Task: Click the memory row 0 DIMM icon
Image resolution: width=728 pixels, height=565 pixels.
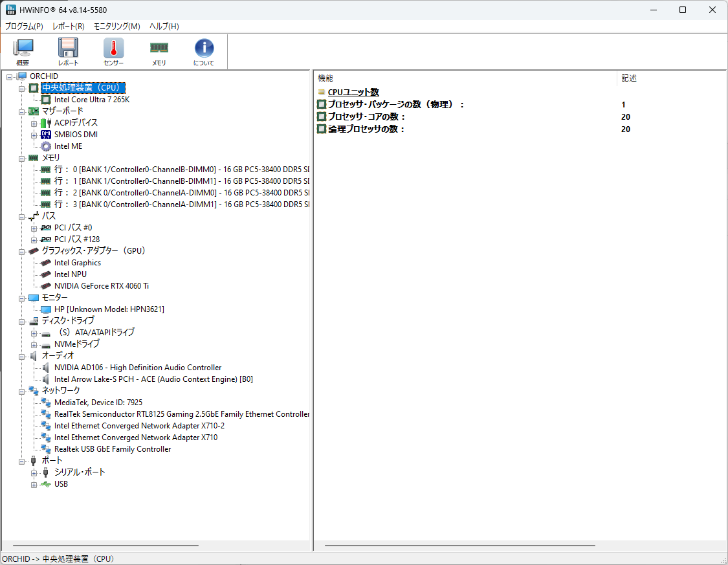Action: tap(45, 170)
